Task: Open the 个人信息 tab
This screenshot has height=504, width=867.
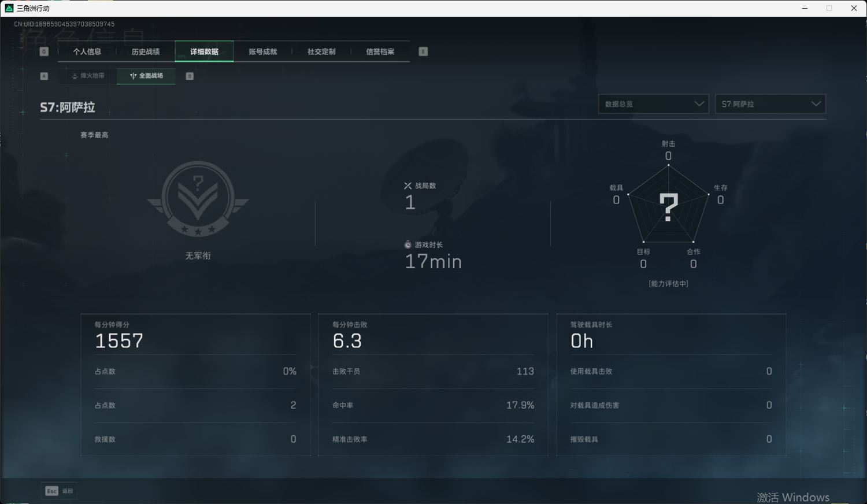Action: (87, 51)
